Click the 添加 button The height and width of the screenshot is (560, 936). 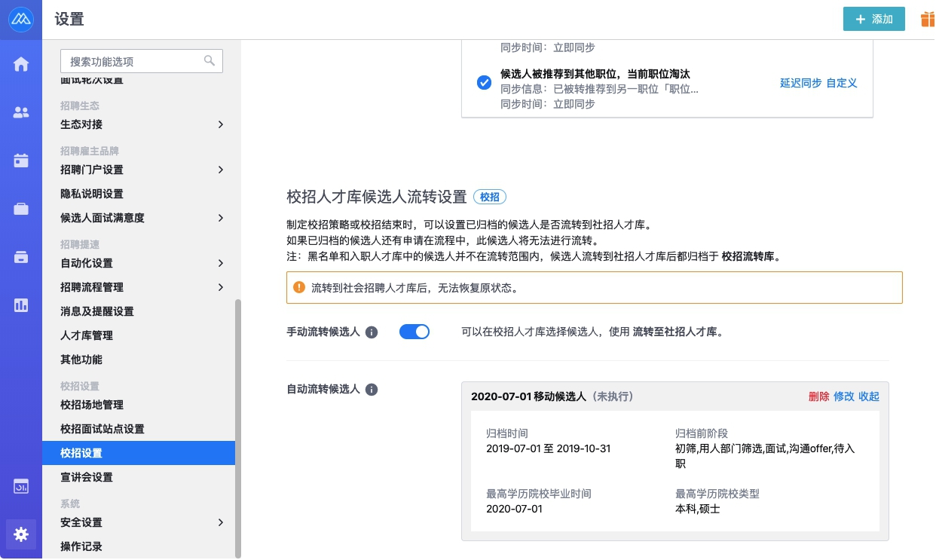pos(873,20)
